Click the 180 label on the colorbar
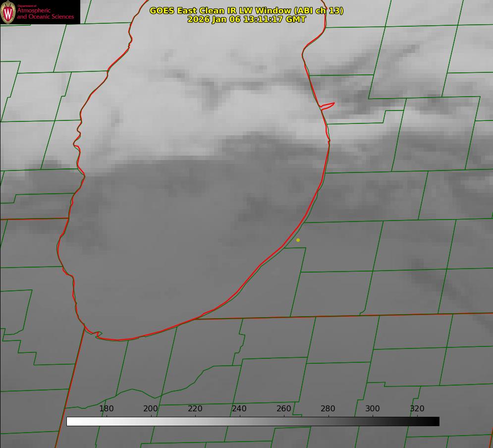Screen dimensions: 493x448 click(107, 409)
